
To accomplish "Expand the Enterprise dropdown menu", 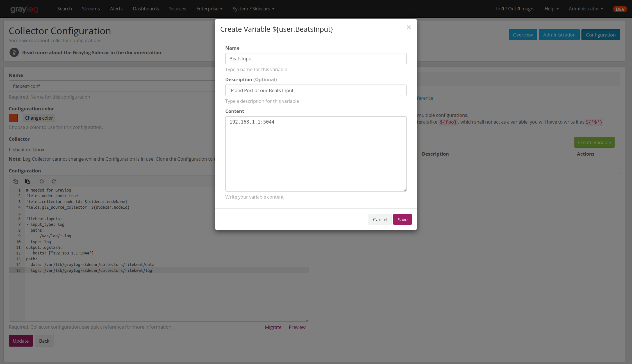I will pos(209,9).
